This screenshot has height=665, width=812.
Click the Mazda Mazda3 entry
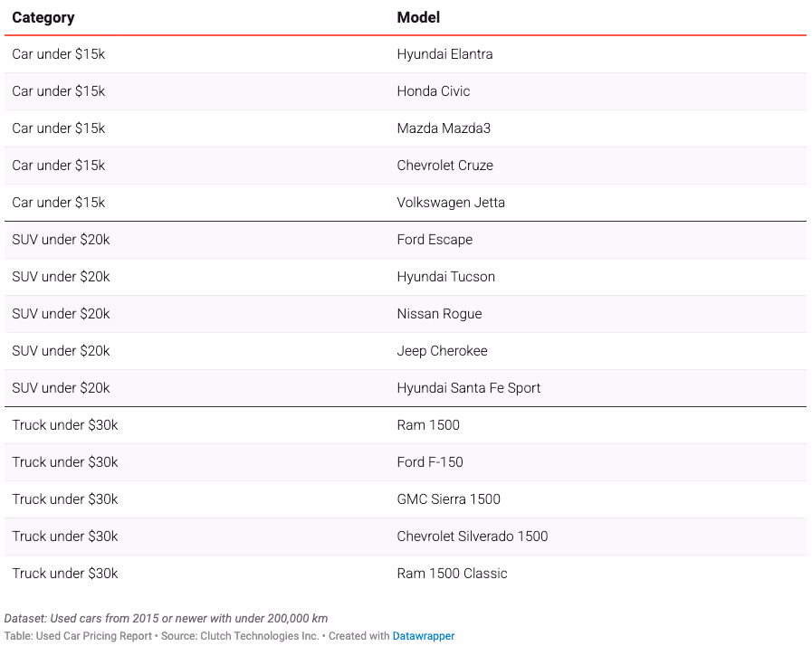[444, 128]
